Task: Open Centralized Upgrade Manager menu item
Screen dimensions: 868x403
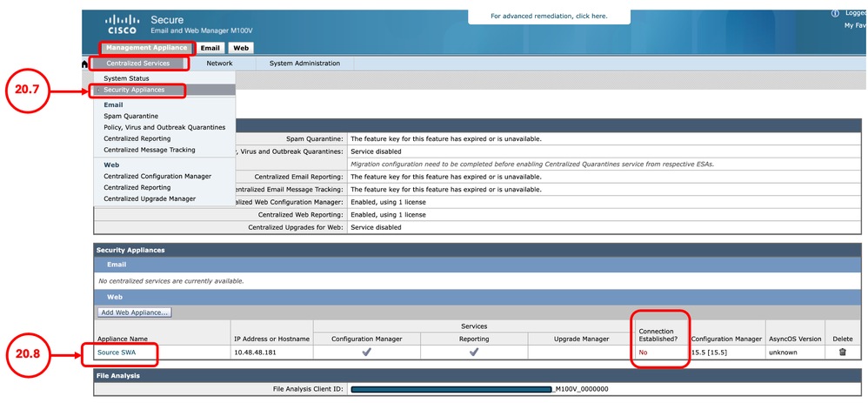Action: 150,198
